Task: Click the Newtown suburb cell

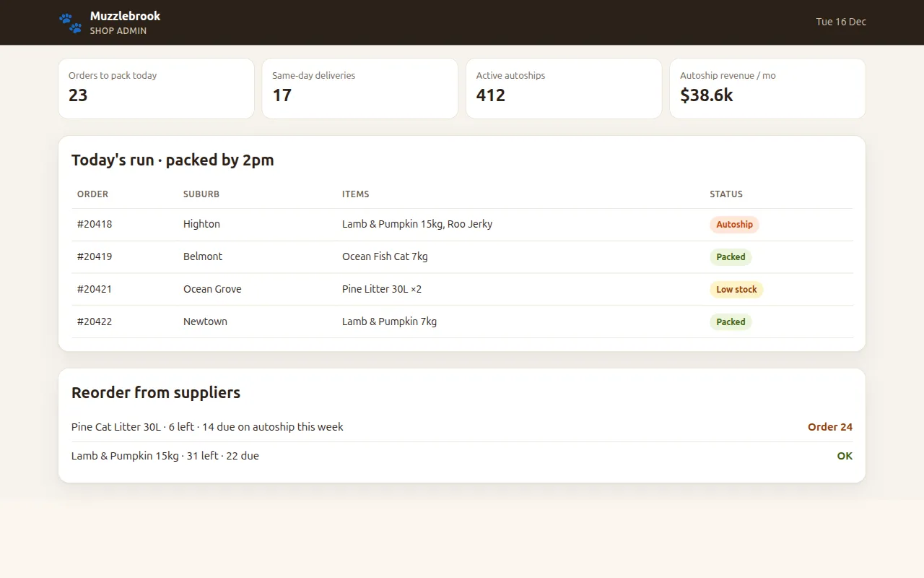Action: tap(205, 322)
